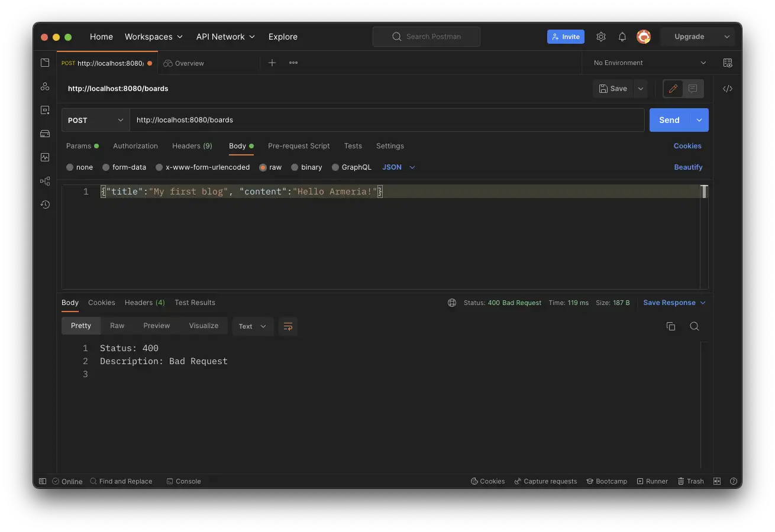Open the settings gear icon
775x532 pixels.
pyautogui.click(x=601, y=37)
